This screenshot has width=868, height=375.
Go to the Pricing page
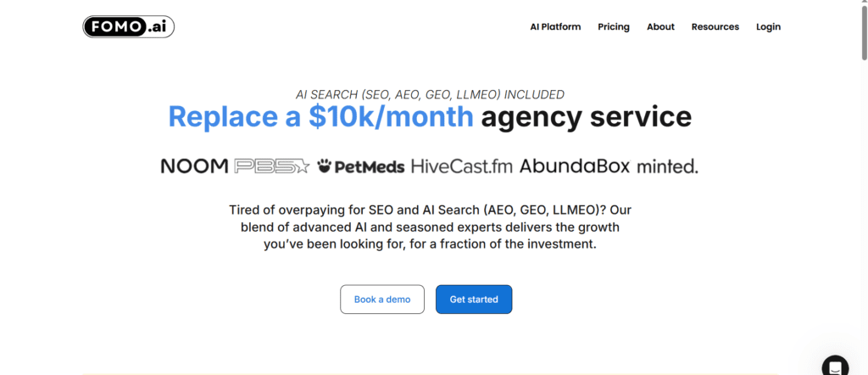[x=614, y=27]
